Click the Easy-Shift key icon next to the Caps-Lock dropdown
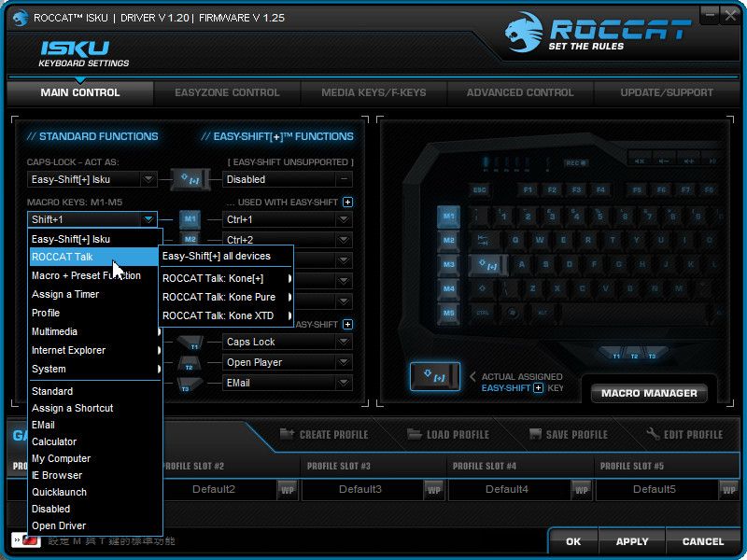This screenshot has width=747, height=560. click(x=190, y=179)
